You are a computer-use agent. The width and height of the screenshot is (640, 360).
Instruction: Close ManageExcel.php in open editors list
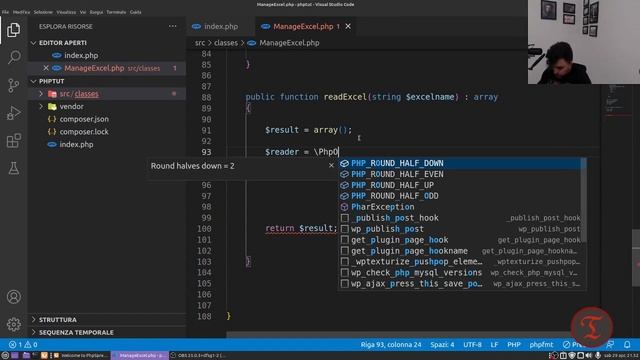pyautogui.click(x=46, y=68)
